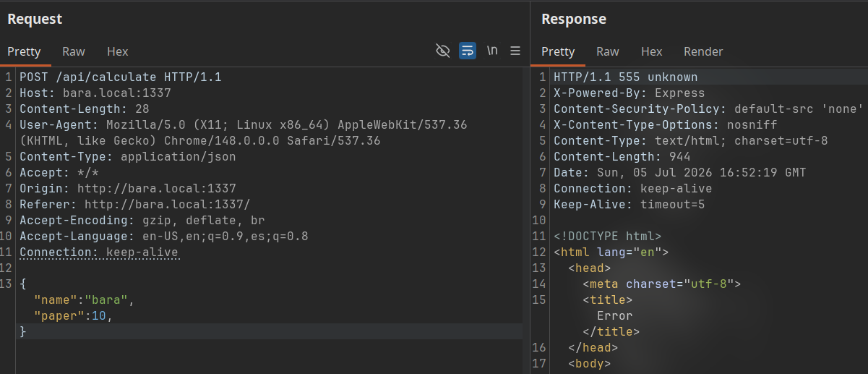
Task: Click the Content-Security-Policy response header
Action: [709, 109]
